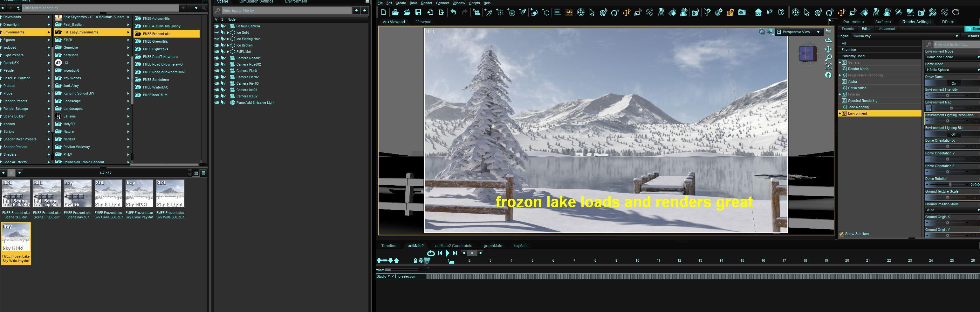Expand the FMFL Main node

tap(228, 52)
